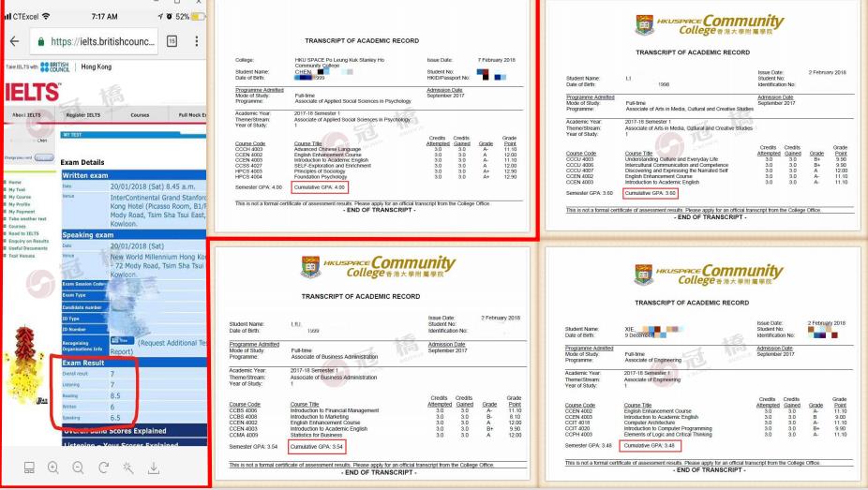Screen dimensions: 868x490
Task: Click the Take another test link
Action: tap(25, 218)
